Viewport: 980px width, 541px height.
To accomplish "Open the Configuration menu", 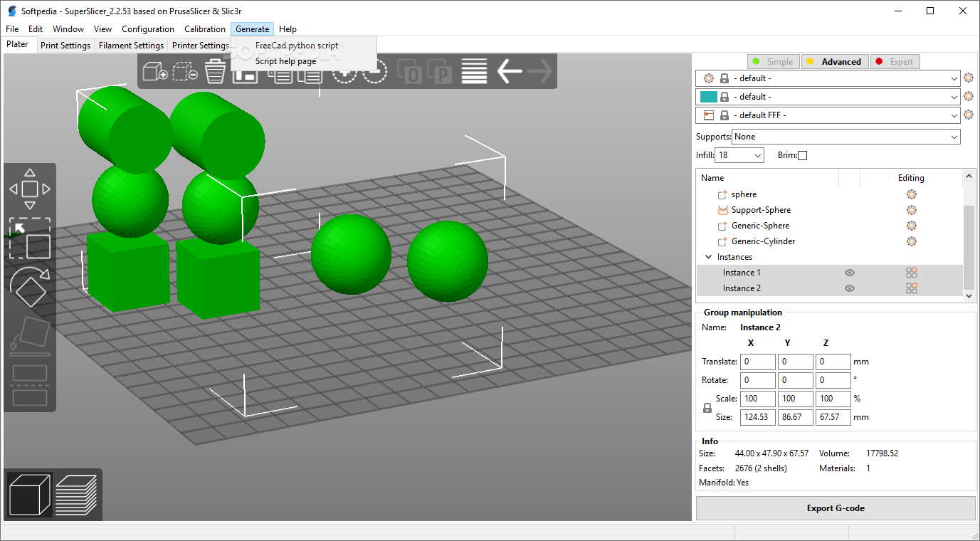I will 148,29.
